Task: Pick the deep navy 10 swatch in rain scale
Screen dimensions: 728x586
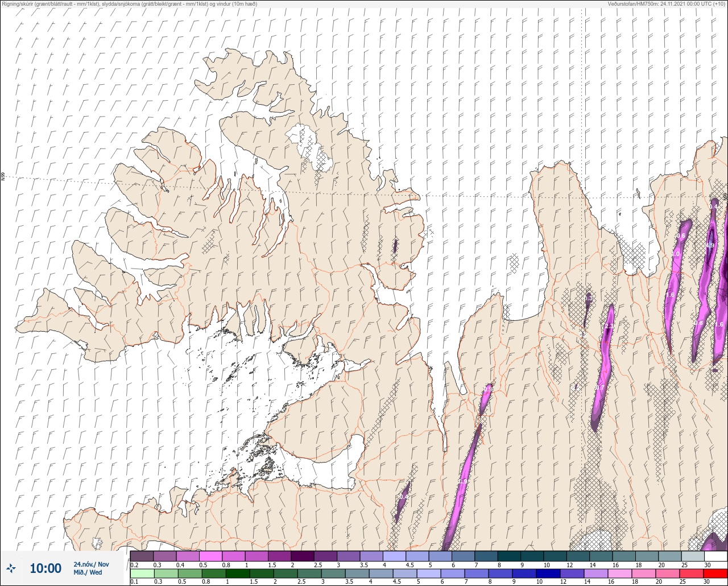Action: 548,573
